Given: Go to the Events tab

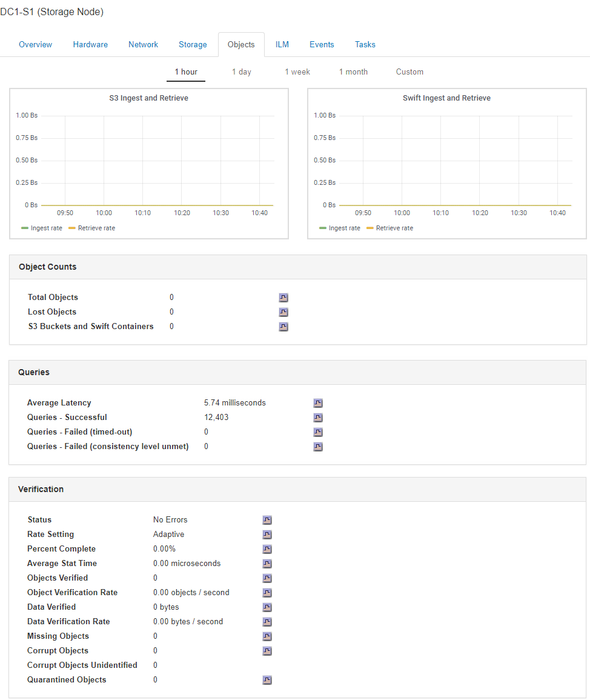Looking at the screenshot, I should click(x=322, y=44).
